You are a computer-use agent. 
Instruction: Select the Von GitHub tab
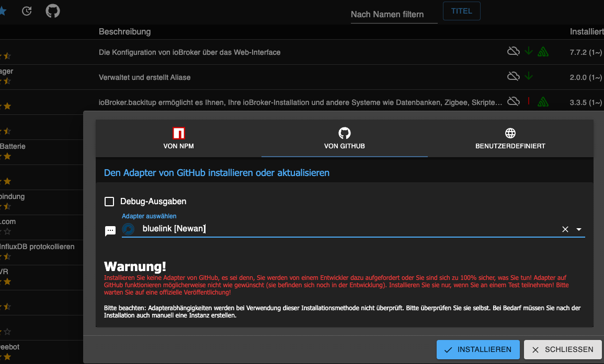tap(344, 138)
